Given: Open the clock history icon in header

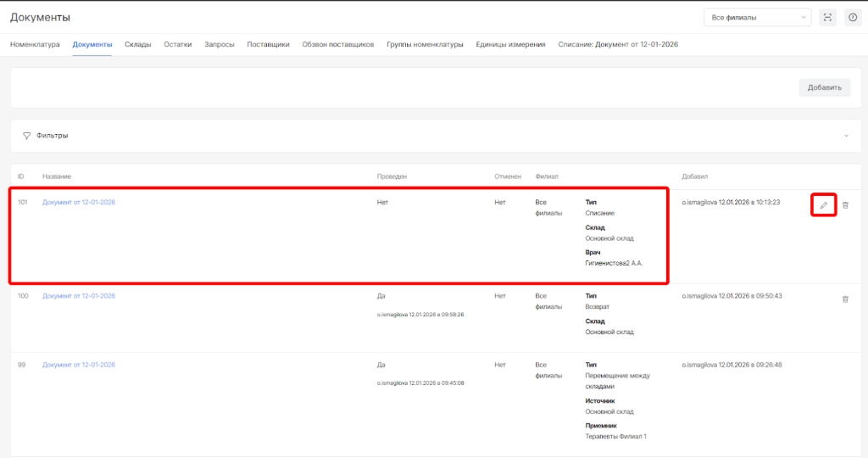Looking at the screenshot, I should 853,17.
